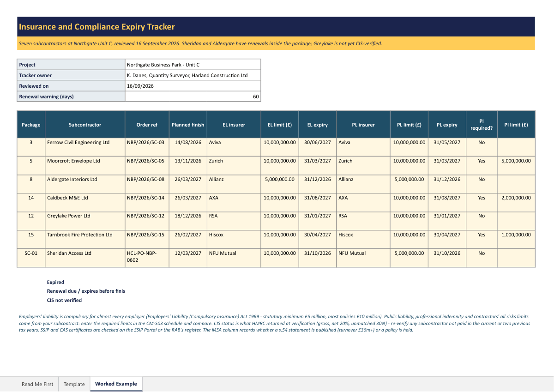This screenshot has height=392, width=554.
Task: Select the Worked Example tab
Action: (116, 384)
